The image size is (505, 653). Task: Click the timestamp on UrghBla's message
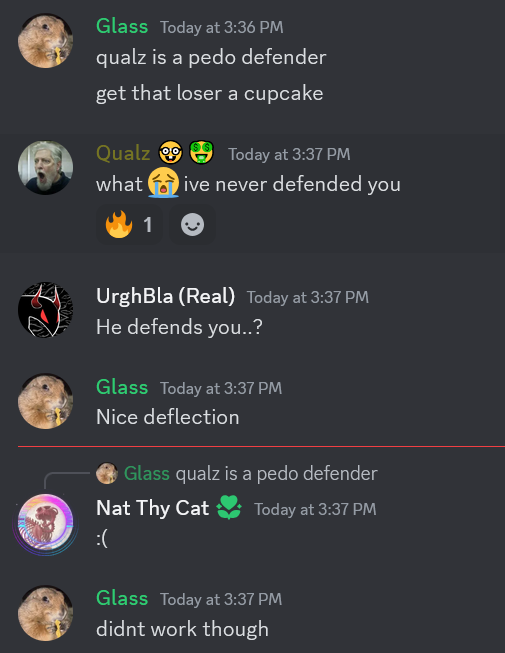point(308,297)
